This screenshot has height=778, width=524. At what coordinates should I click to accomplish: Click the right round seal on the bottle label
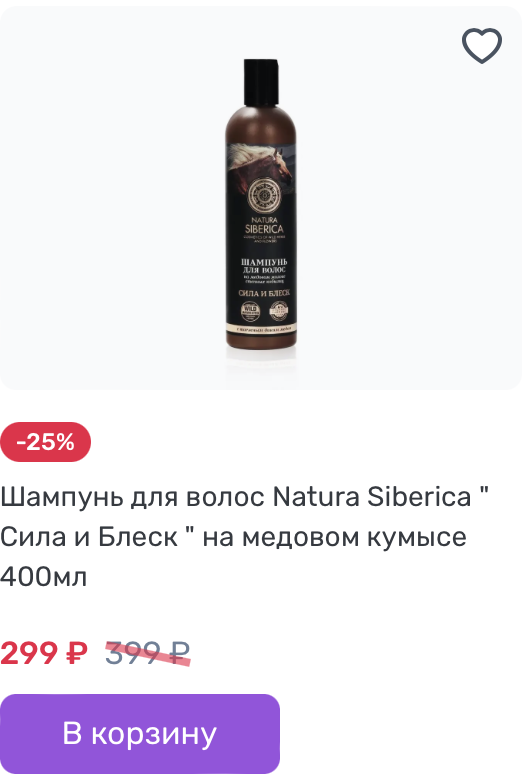[x=279, y=312]
